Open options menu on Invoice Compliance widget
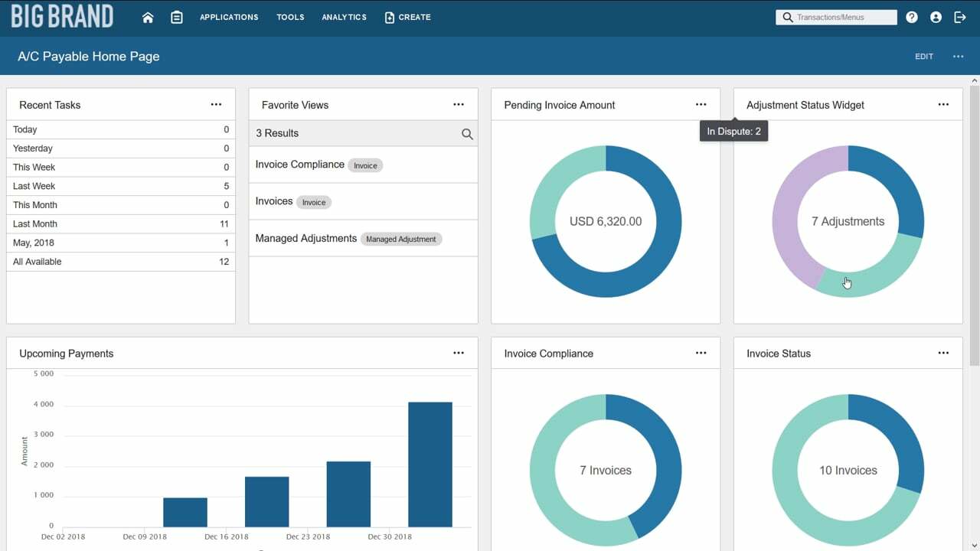Image resolution: width=980 pixels, height=551 pixels. (x=701, y=353)
